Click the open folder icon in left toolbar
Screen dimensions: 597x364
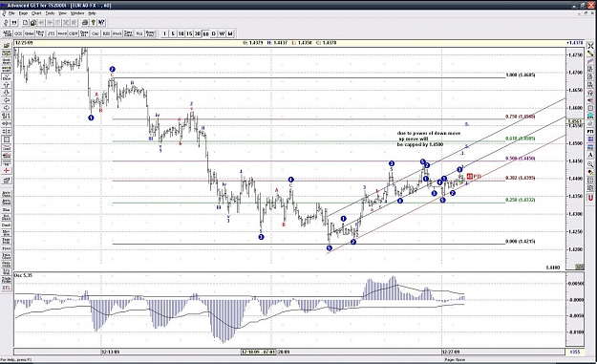(x=7, y=46)
